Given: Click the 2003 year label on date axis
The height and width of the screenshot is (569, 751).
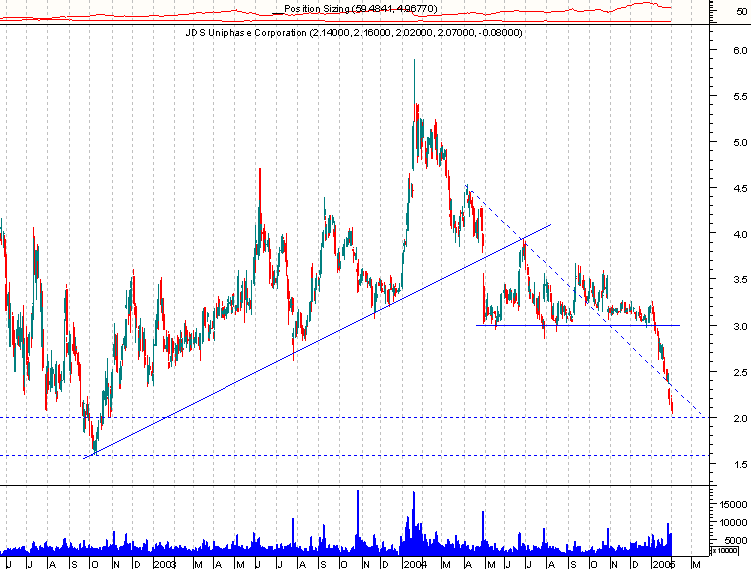Looking at the screenshot, I should [x=165, y=564].
